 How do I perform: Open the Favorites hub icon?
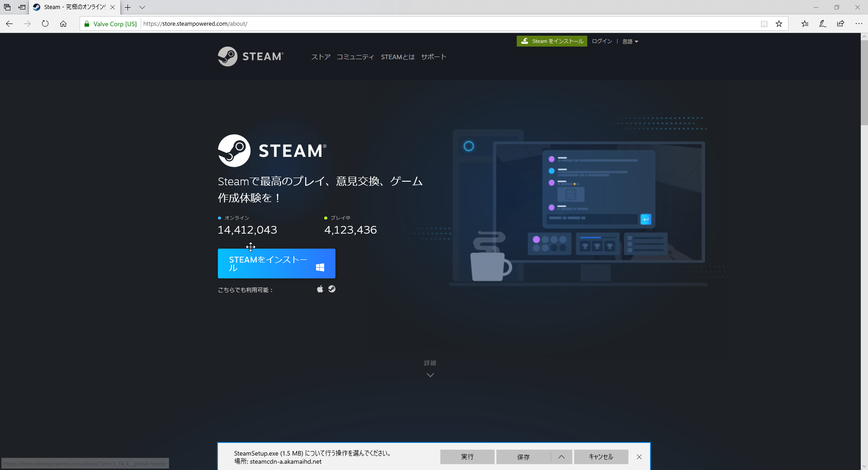tap(805, 24)
